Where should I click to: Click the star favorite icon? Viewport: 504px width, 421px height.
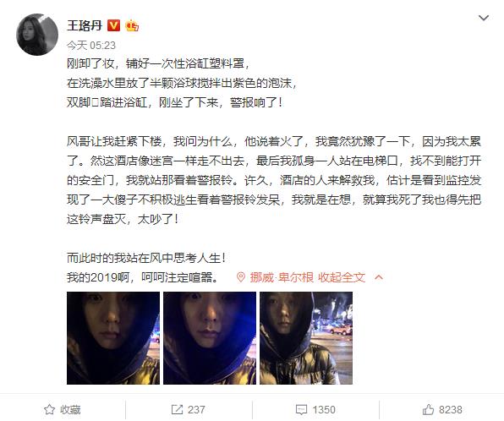click(x=49, y=410)
